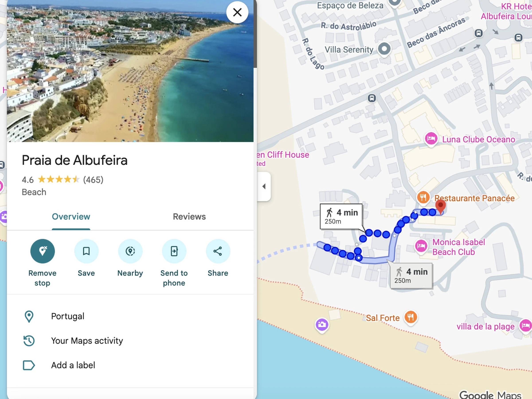
Task: Save Praia de Albufeira with bookmark icon
Action: click(x=86, y=251)
